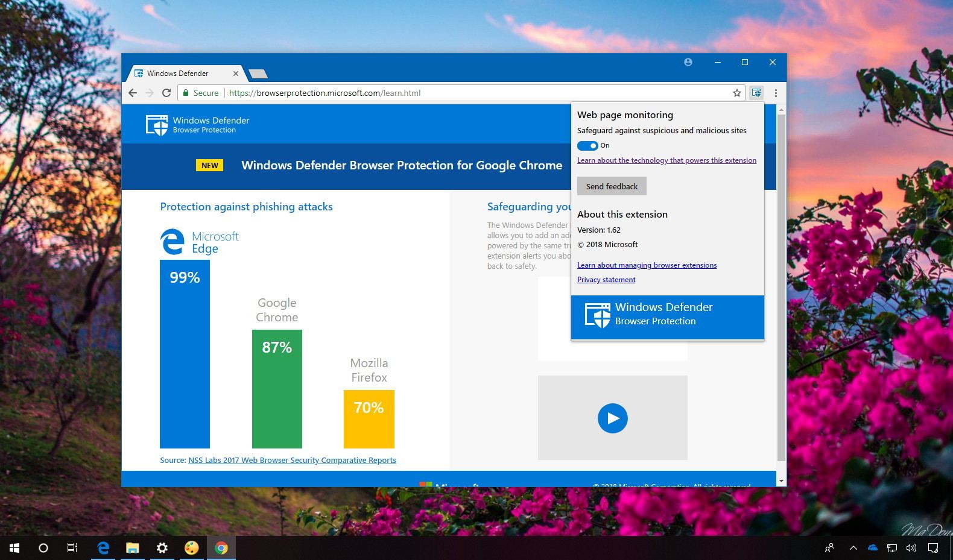953x560 pixels.
Task: Click the green 87% Chrome bar
Action: tap(277, 389)
